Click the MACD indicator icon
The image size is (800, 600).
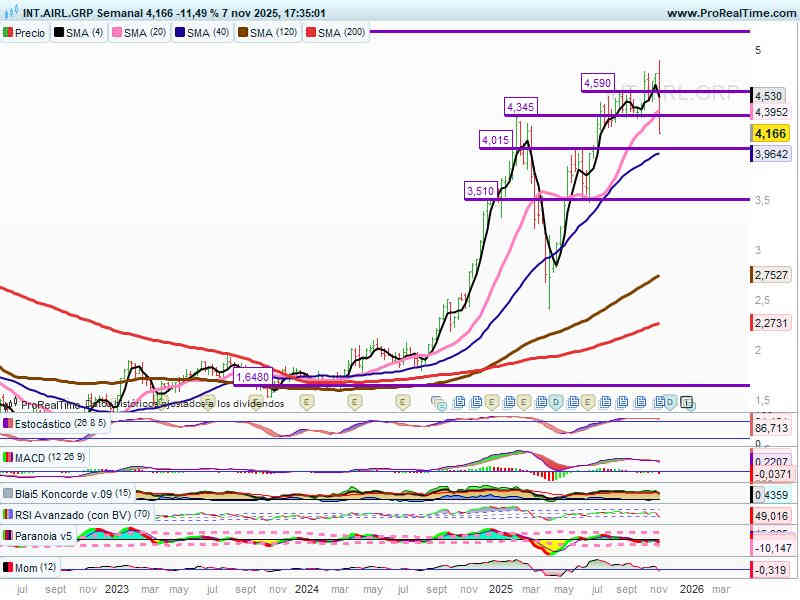coord(8,458)
